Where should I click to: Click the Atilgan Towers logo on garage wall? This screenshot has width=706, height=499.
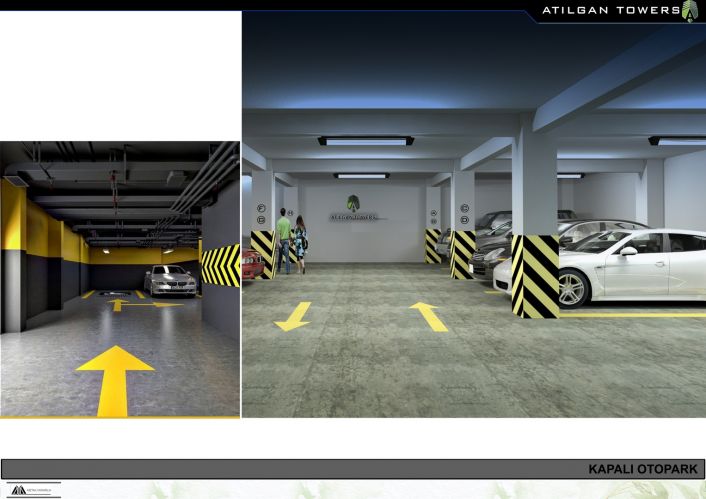pyautogui.click(x=353, y=208)
